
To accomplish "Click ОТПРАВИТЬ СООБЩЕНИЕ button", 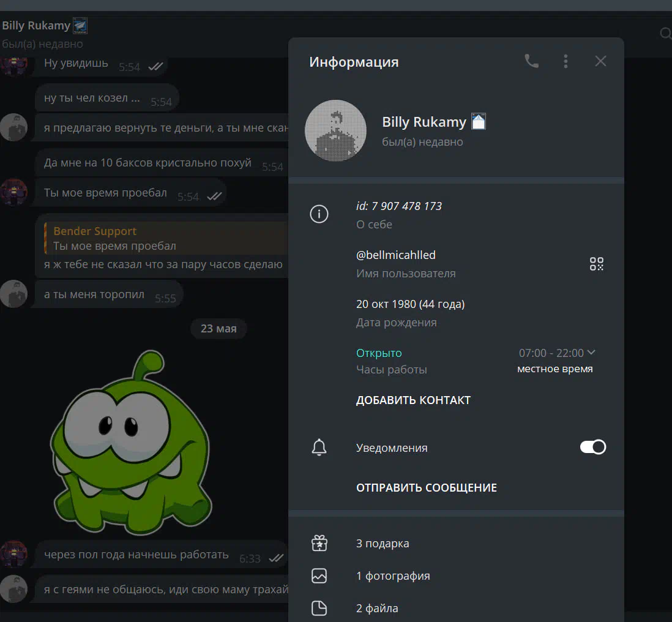I will 427,488.
